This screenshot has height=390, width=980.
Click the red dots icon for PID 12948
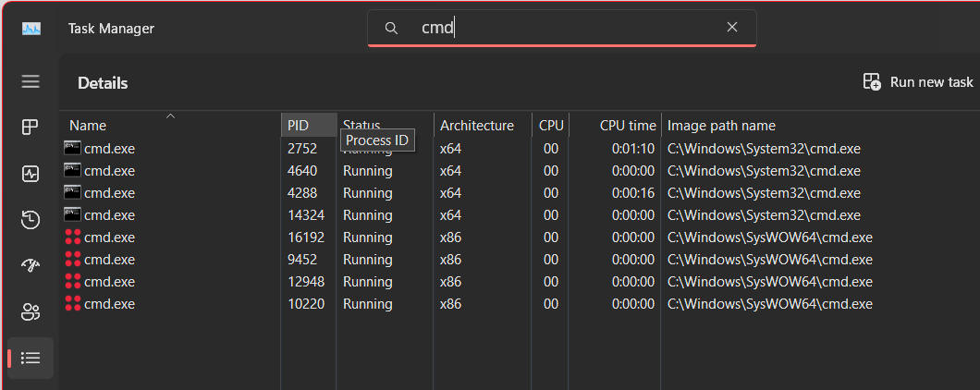[x=73, y=281]
